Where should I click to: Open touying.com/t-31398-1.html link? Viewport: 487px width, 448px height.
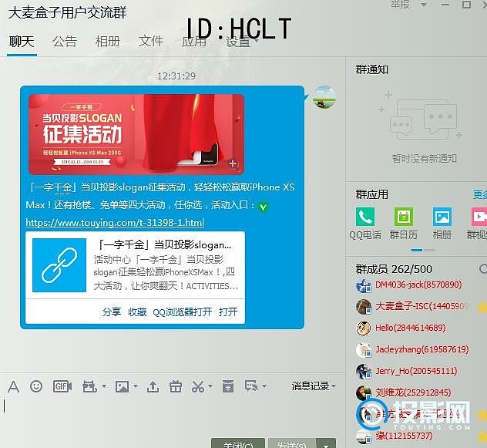click(x=115, y=223)
